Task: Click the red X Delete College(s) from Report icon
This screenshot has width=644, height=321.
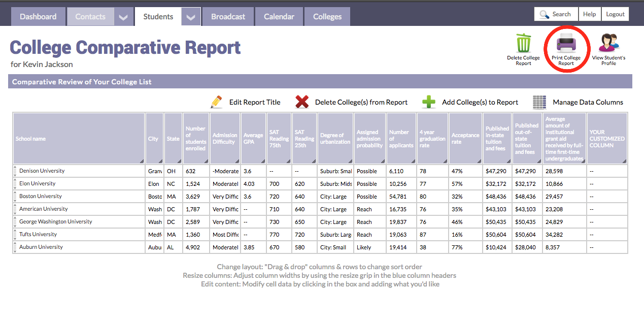Action: [302, 102]
